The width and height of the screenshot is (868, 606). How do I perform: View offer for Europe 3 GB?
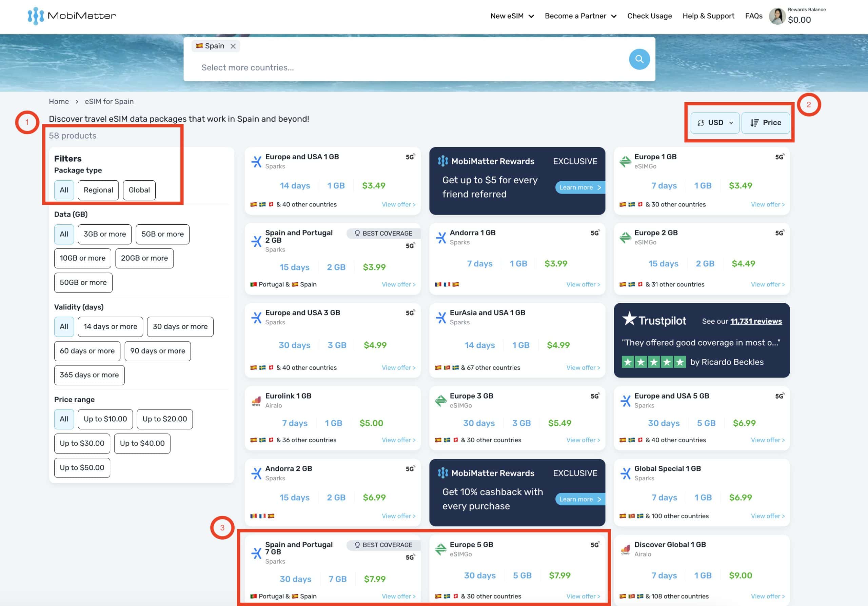coord(583,440)
